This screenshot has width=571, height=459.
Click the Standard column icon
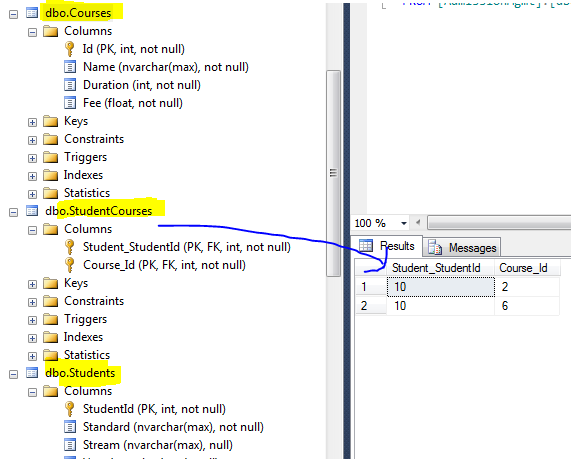tap(70, 427)
